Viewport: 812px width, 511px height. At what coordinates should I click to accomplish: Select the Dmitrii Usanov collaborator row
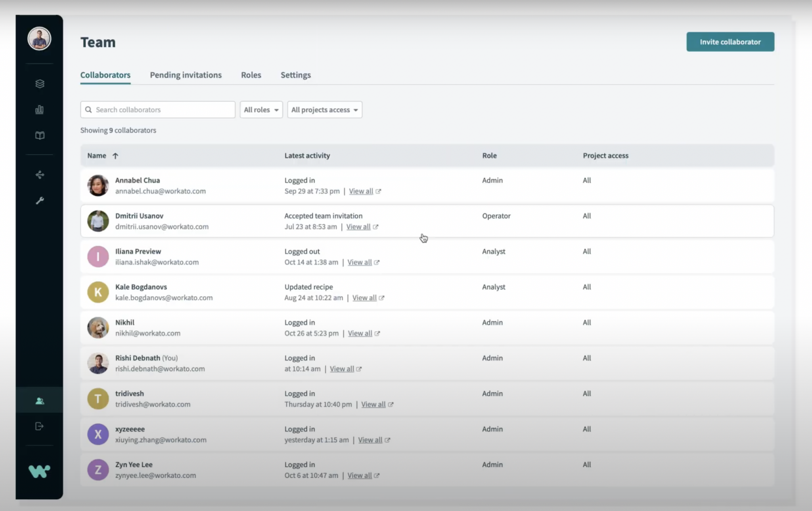pyautogui.click(x=427, y=221)
